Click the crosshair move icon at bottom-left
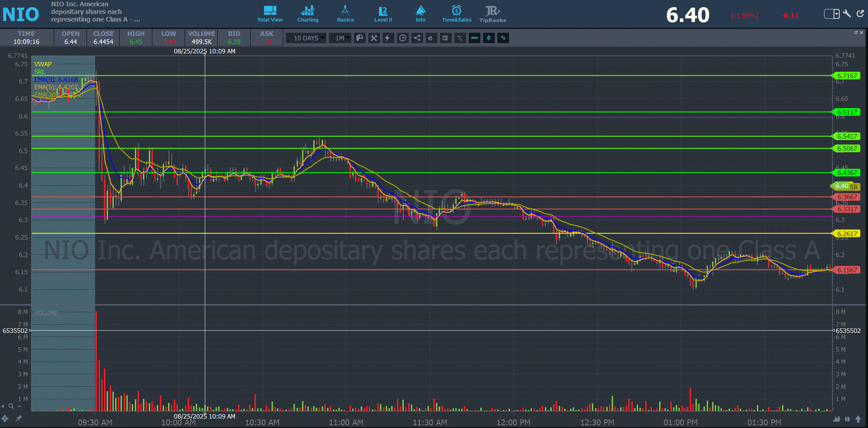868x428 pixels. (x=5, y=419)
